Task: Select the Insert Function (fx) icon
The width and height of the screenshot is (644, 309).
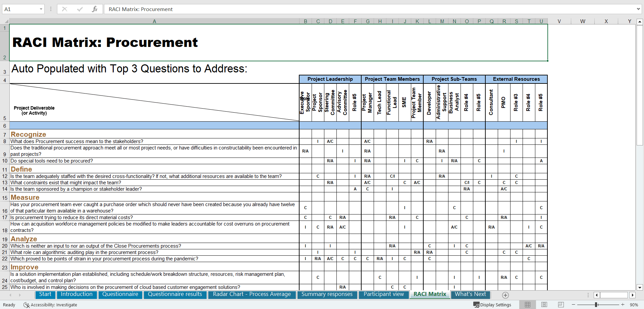Action: click(x=95, y=9)
